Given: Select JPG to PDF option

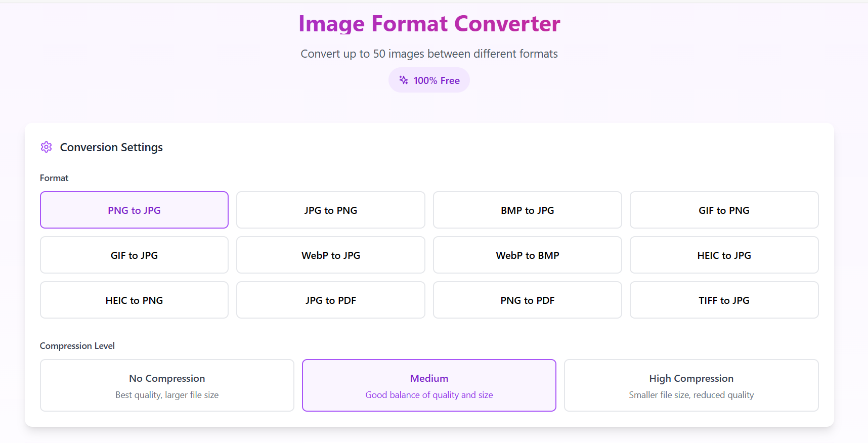Looking at the screenshot, I should (330, 300).
